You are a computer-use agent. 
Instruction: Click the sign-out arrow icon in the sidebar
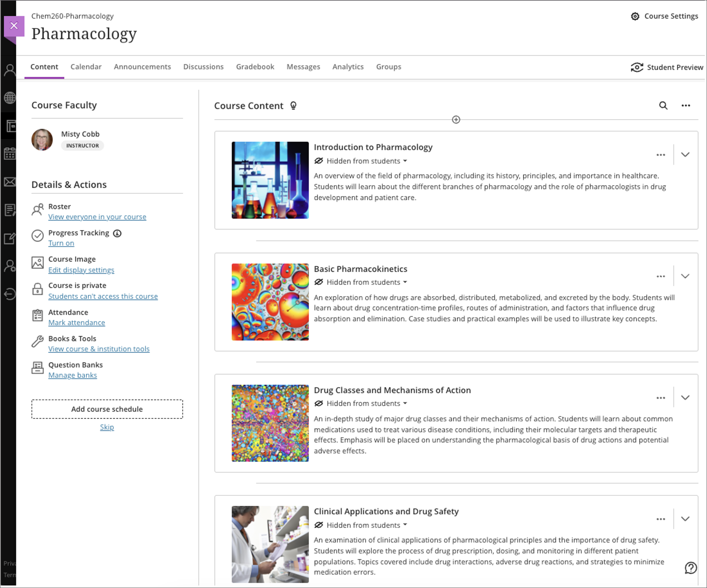click(10, 294)
